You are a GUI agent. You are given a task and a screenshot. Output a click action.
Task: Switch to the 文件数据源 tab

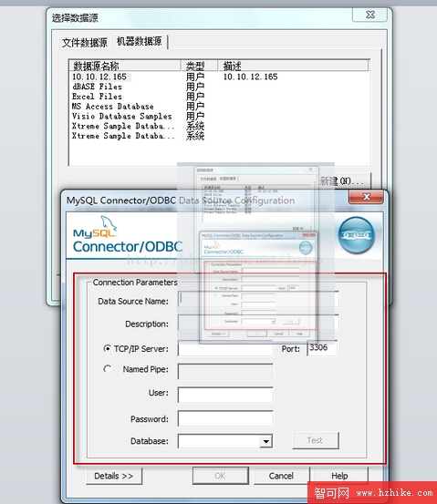[85, 43]
